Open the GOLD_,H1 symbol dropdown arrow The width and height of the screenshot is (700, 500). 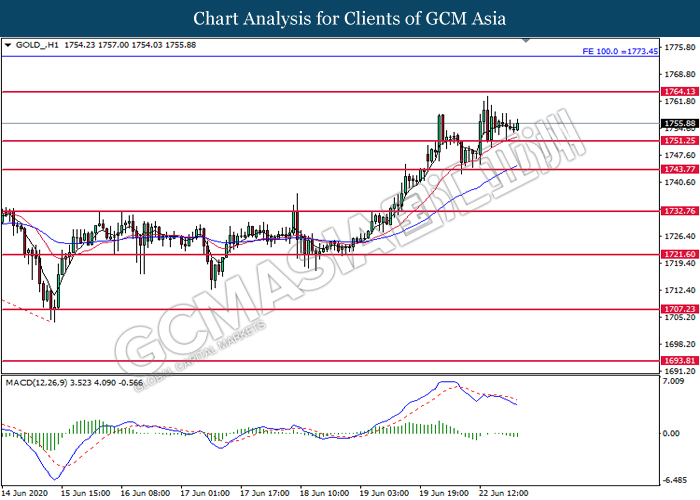[8, 45]
